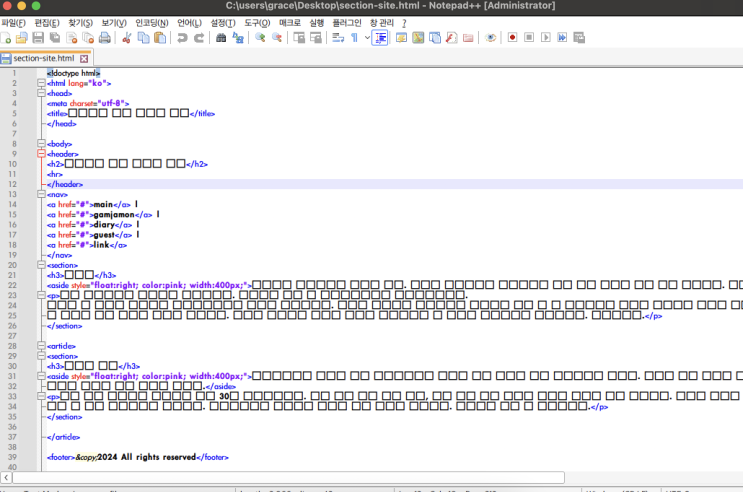This screenshot has width=743, height=492.
Task: Stop macro recording
Action: tap(529, 37)
